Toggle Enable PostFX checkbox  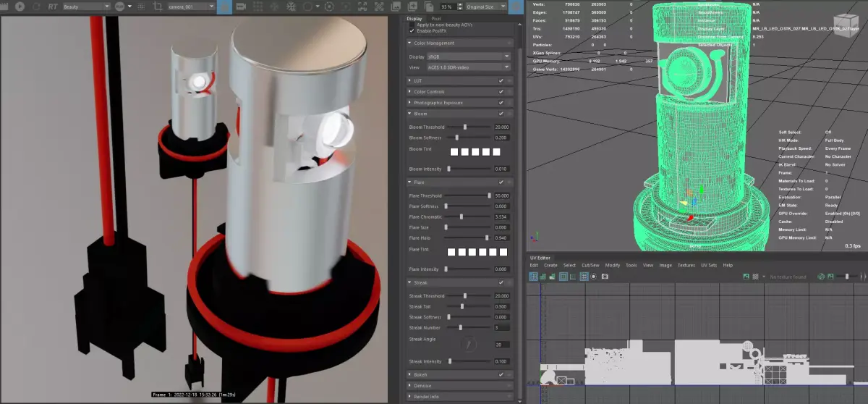pos(412,30)
